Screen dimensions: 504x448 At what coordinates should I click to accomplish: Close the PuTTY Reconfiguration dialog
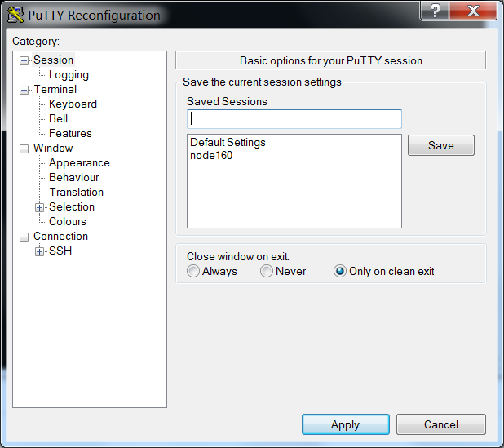473,11
